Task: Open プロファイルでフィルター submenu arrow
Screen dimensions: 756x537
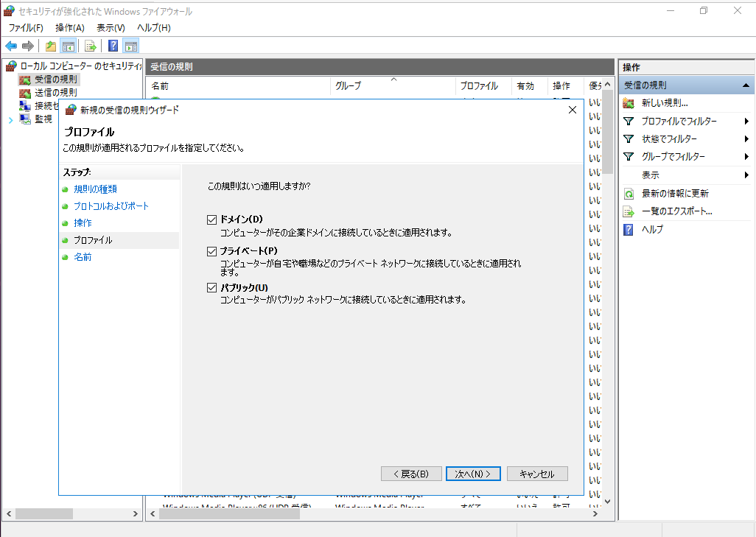Action: (x=746, y=122)
